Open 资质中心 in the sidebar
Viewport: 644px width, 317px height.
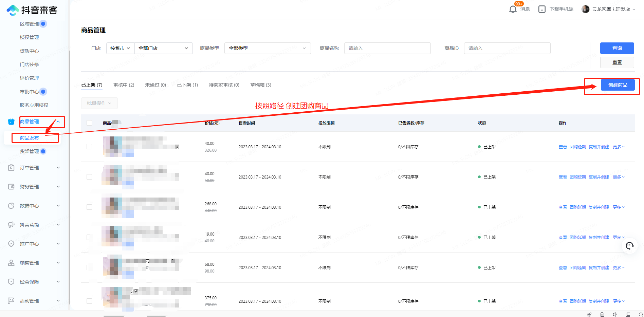click(29, 51)
